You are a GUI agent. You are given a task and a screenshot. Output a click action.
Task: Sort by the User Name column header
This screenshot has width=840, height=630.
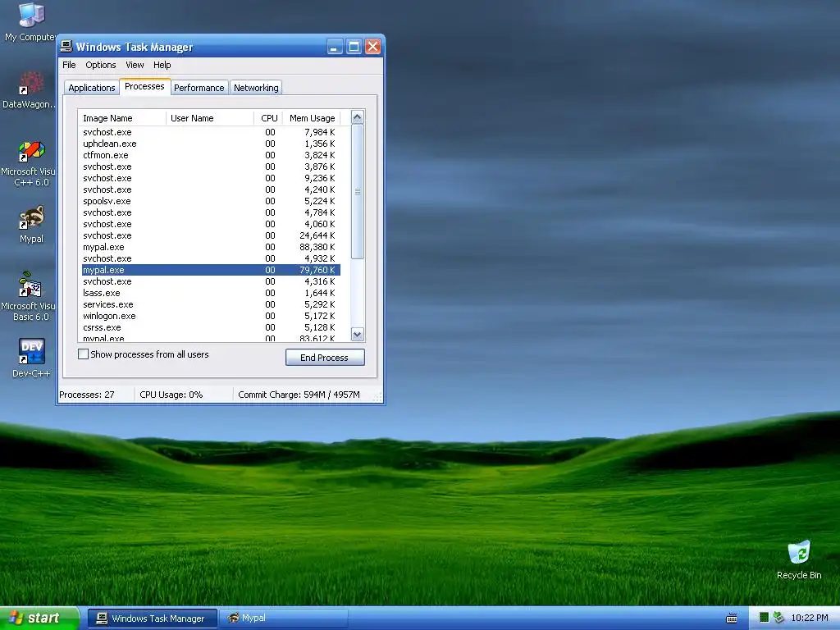coord(210,118)
